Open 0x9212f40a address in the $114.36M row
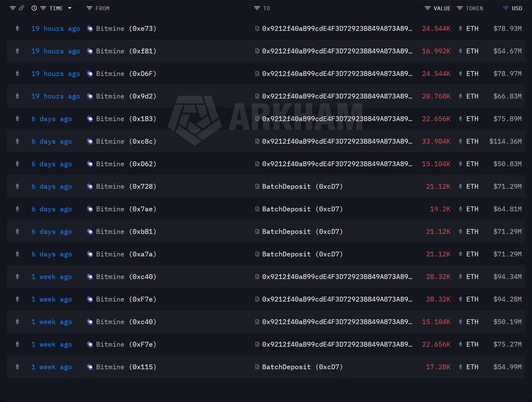Image resolution: width=532 pixels, height=402 pixels. tap(337, 141)
